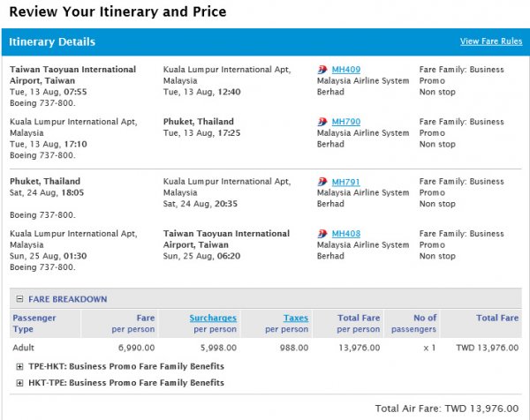The width and height of the screenshot is (530, 420).
Task: Open flight MH790 details link
Action: 345,122
